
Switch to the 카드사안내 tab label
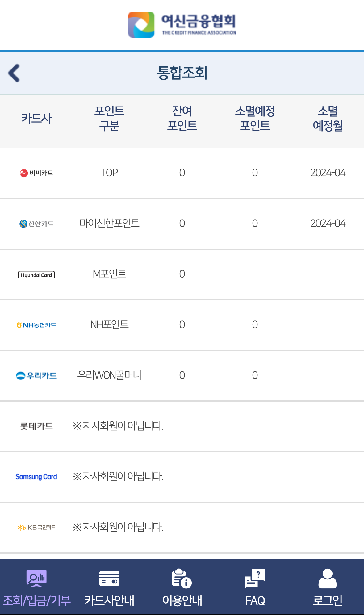point(109,600)
